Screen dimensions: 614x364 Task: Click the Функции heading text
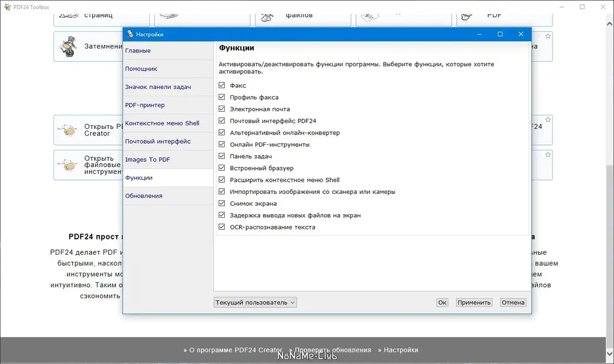pos(236,48)
